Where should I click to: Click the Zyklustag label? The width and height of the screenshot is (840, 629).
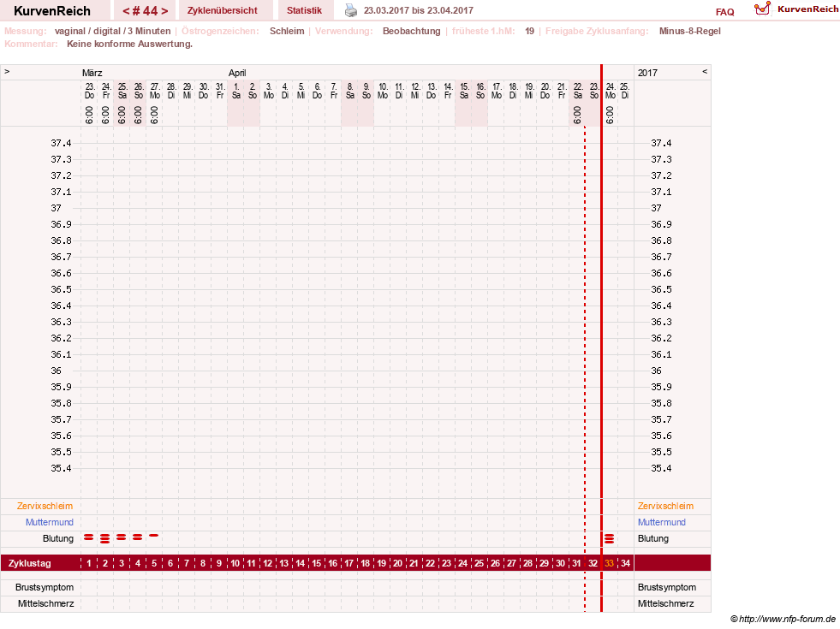tap(29, 563)
